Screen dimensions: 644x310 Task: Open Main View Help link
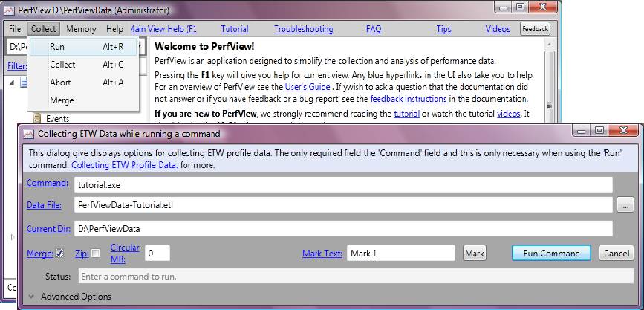pyautogui.click(x=163, y=29)
